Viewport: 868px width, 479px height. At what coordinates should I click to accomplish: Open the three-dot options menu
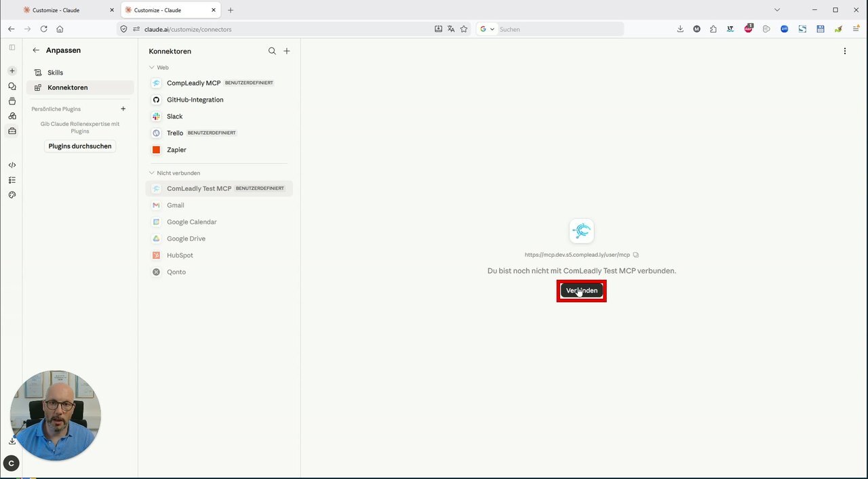(844, 51)
